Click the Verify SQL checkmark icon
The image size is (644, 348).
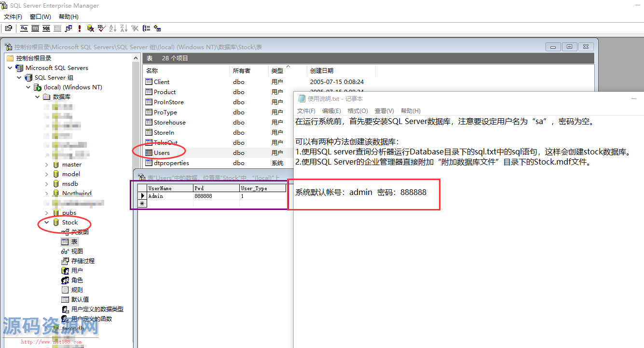(101, 28)
